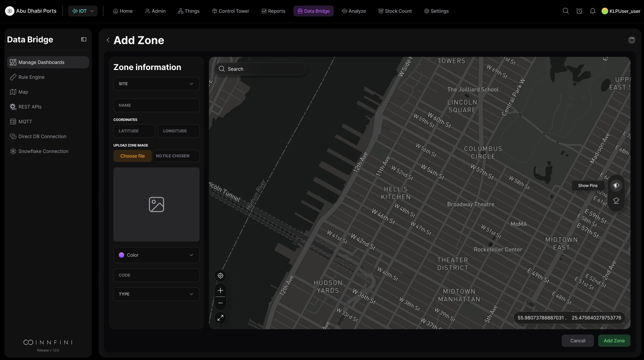Open the Admin menu
The image size is (644, 360).
pyautogui.click(x=155, y=11)
